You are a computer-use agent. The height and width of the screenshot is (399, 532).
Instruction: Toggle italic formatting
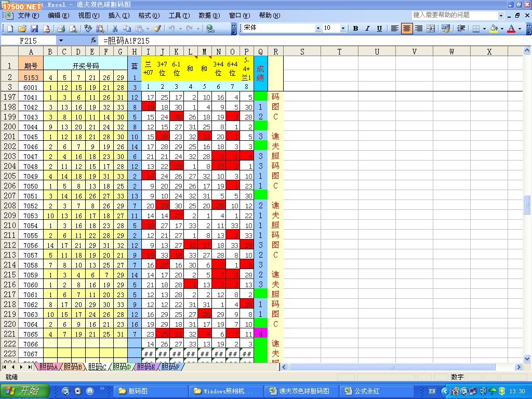pyautogui.click(x=367, y=29)
